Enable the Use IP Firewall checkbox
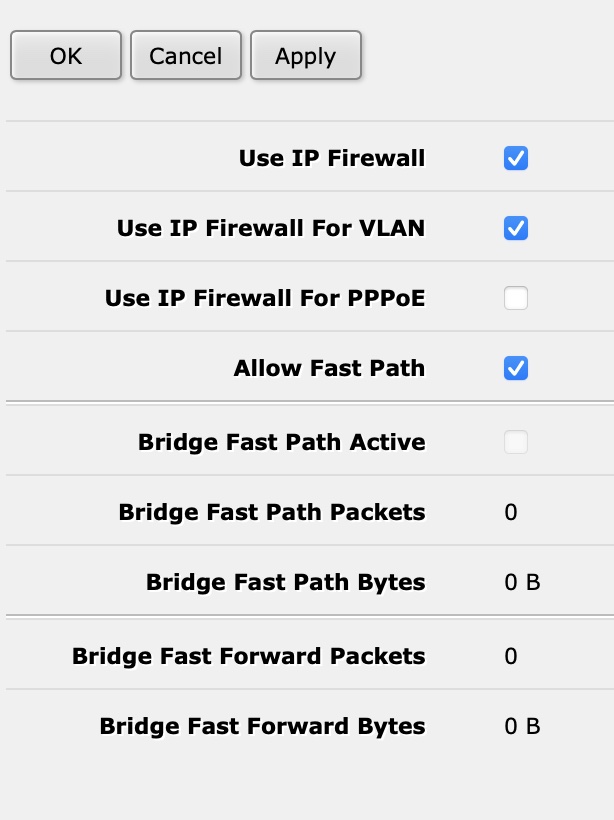614x820 pixels. [516, 157]
